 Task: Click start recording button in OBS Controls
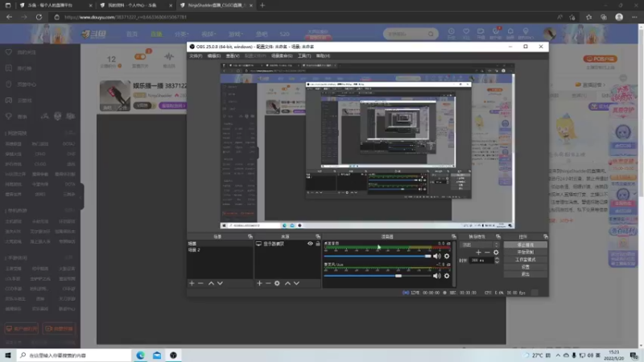[526, 253]
